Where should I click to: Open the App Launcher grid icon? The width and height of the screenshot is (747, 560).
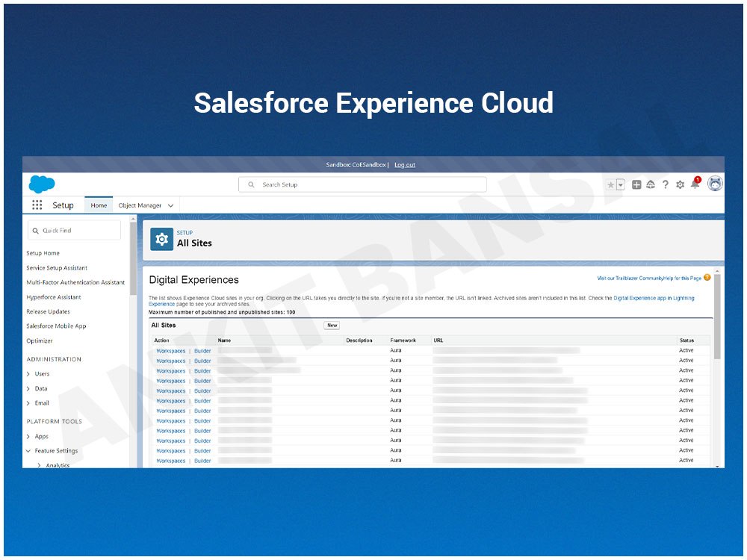37,205
